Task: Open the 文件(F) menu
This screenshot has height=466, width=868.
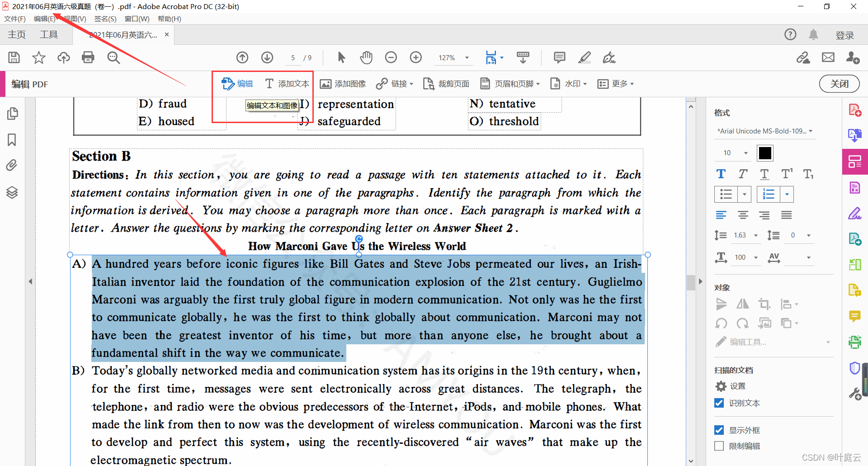Action: pos(15,19)
